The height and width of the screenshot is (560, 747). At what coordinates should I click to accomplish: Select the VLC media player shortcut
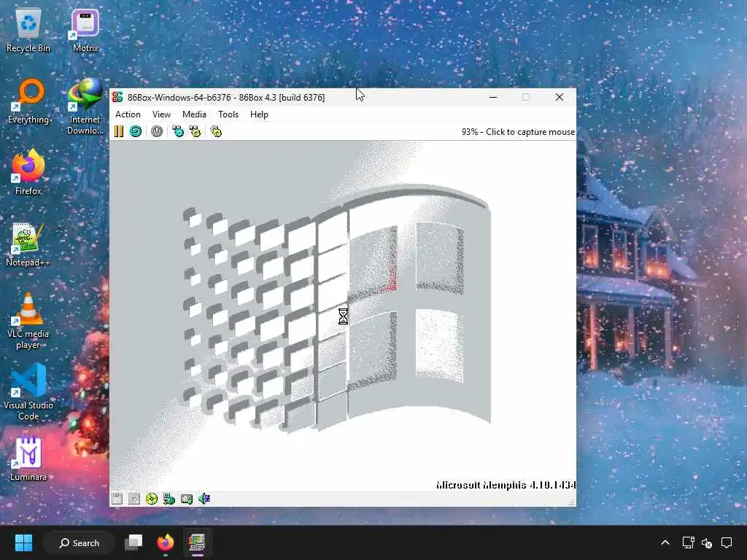point(28,321)
